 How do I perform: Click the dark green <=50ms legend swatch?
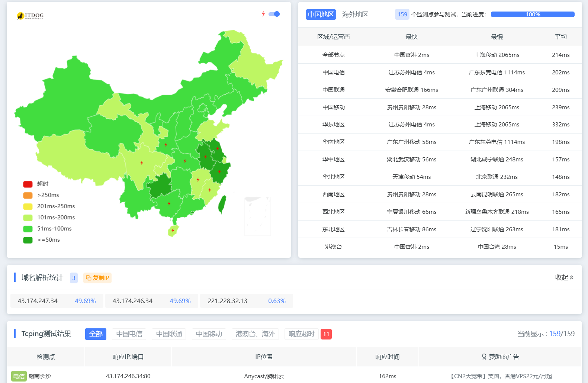tap(28, 240)
